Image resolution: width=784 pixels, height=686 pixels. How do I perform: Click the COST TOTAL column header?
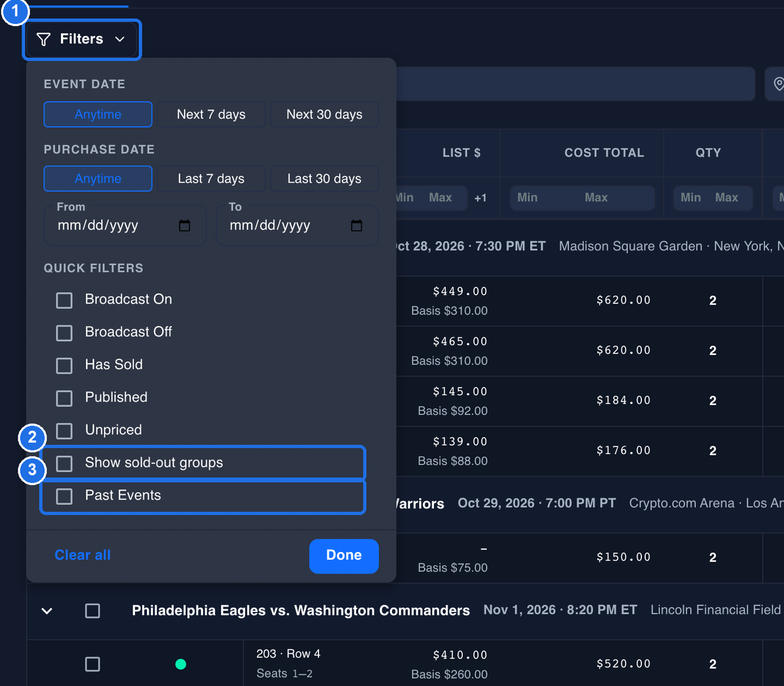click(604, 153)
